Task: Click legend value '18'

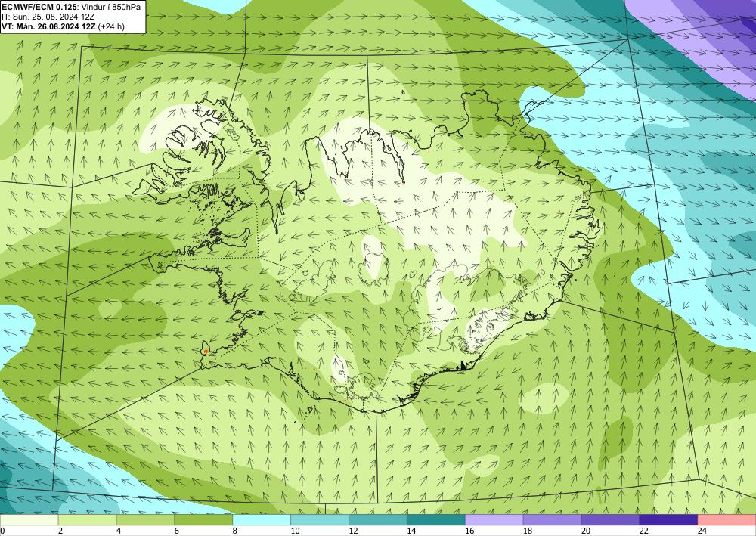Action: pyautogui.click(x=527, y=531)
